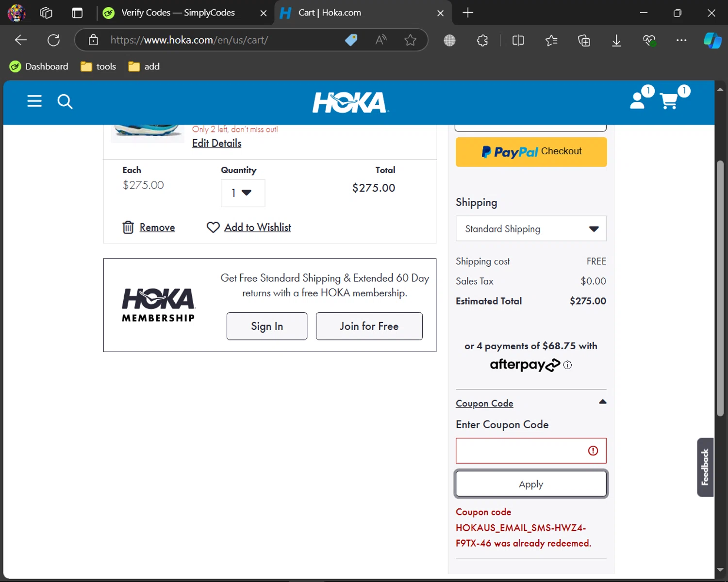The height and width of the screenshot is (582, 728).
Task: Open the Standard Shipping dropdown
Action: pos(531,228)
